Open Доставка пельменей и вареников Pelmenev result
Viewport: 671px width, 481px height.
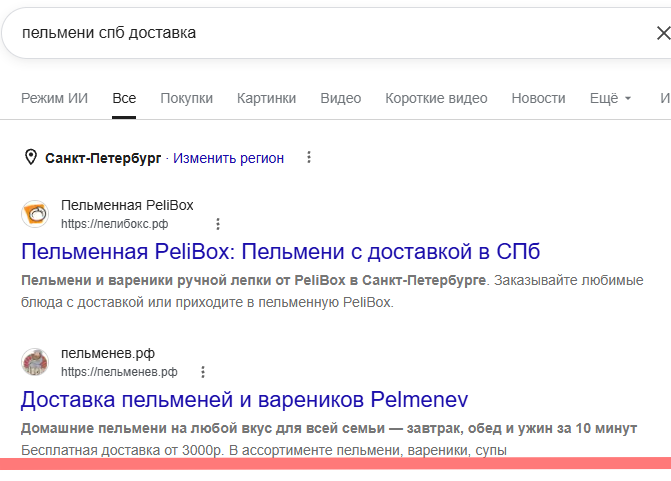(x=244, y=400)
